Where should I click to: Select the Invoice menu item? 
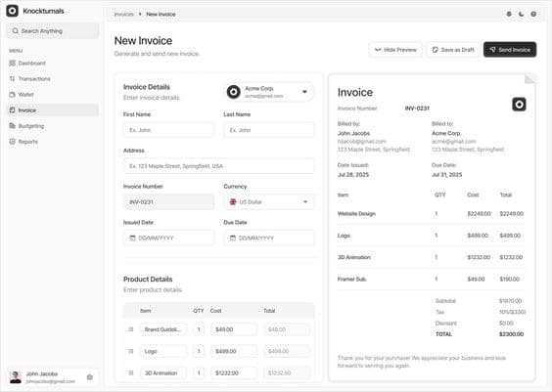pyautogui.click(x=53, y=110)
